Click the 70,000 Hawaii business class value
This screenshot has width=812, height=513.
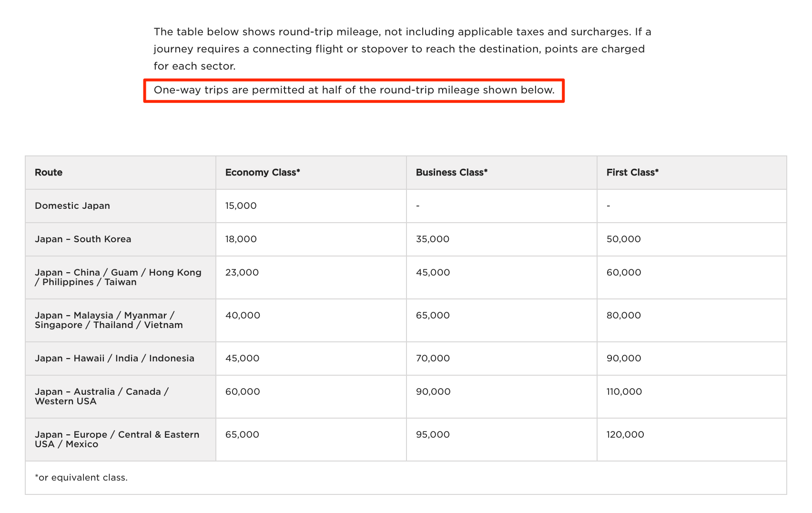[433, 359]
